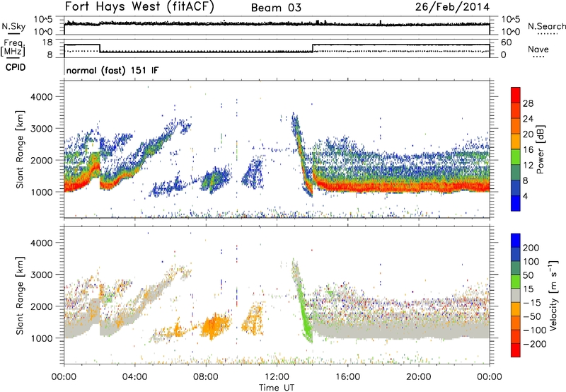This screenshot has width=566, height=392.
Task: Click the 'N.Sky' legend label
Action: point(13,26)
